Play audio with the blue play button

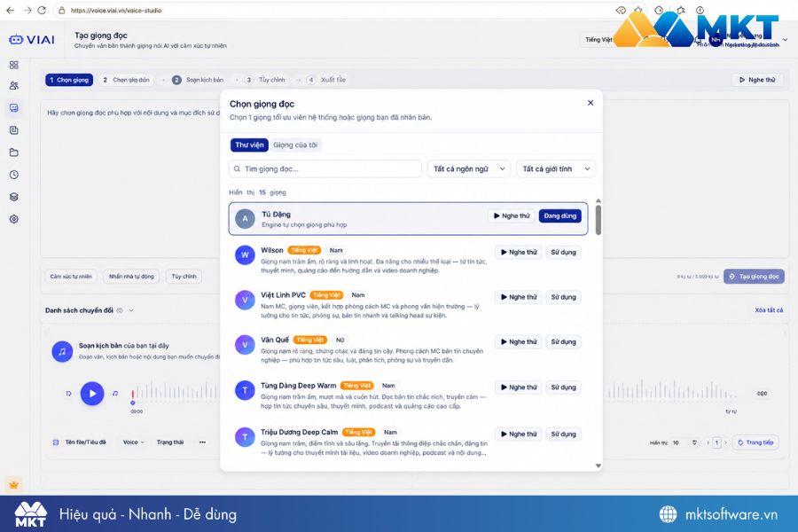pyautogui.click(x=92, y=394)
